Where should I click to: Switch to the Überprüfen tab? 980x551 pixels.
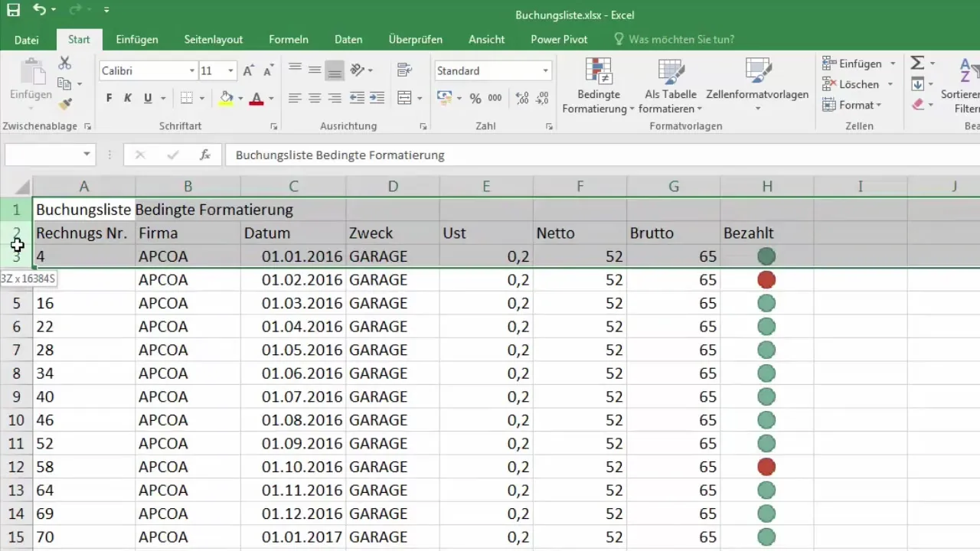tap(414, 40)
